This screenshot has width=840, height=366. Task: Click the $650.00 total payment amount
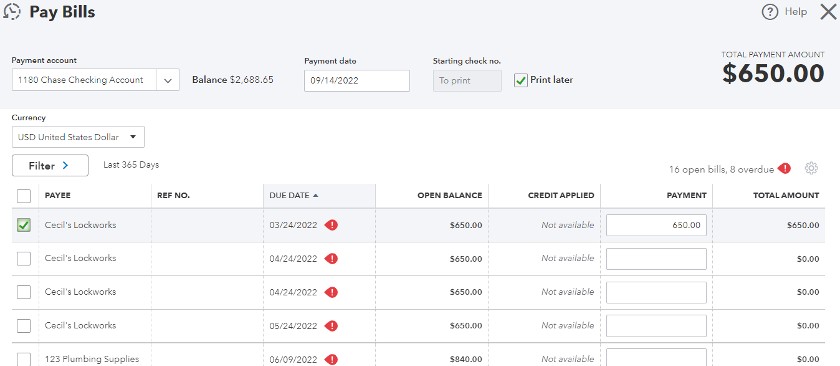[x=773, y=73]
